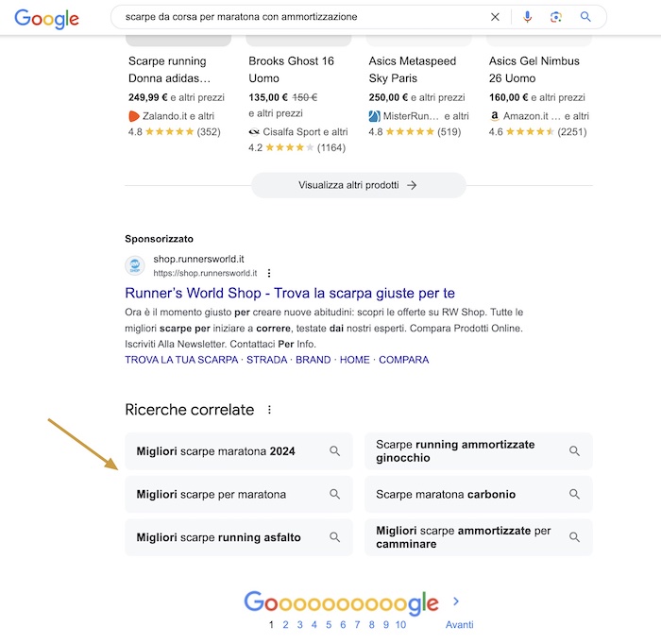
Task: Open three-dot menu beside shop.runnersworld.it
Action: 269,273
